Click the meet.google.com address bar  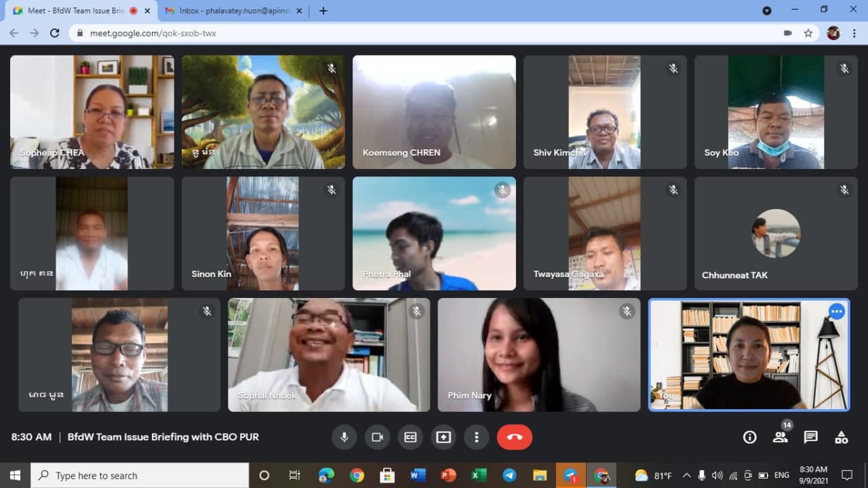point(407,33)
